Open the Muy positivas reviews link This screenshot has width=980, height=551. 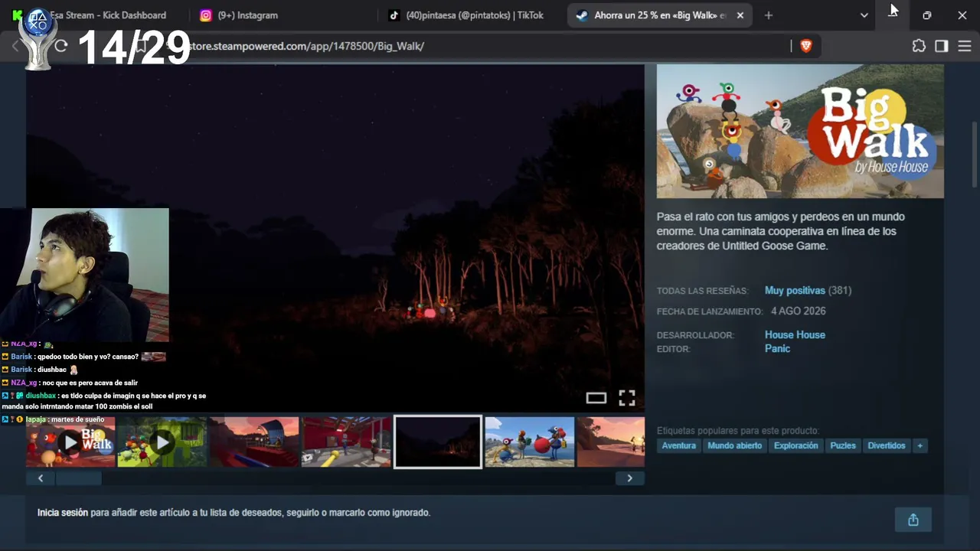pos(795,291)
